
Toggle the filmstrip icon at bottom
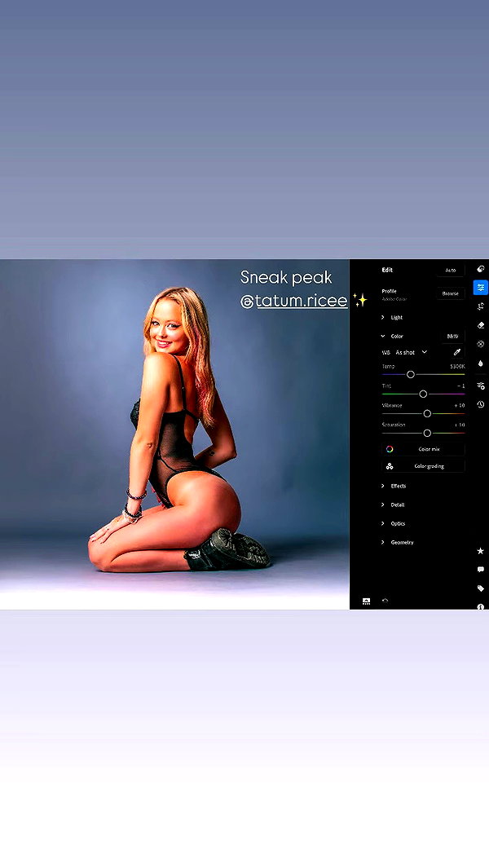[x=366, y=601]
